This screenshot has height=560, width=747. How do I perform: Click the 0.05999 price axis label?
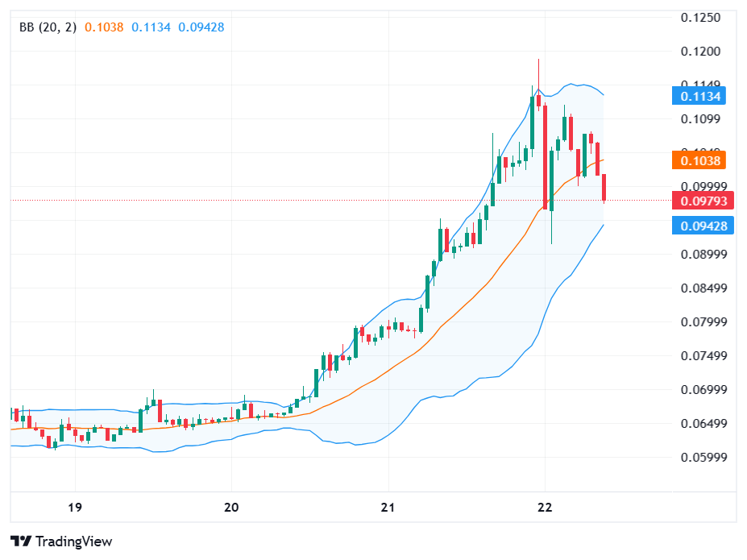tap(703, 458)
